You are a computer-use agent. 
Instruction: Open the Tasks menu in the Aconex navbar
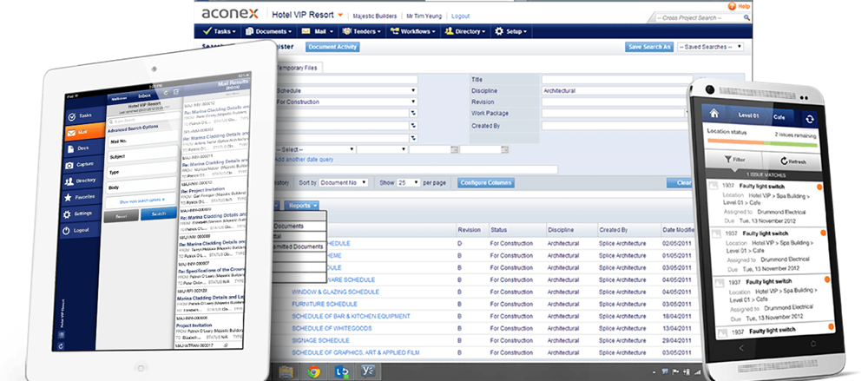(220, 31)
